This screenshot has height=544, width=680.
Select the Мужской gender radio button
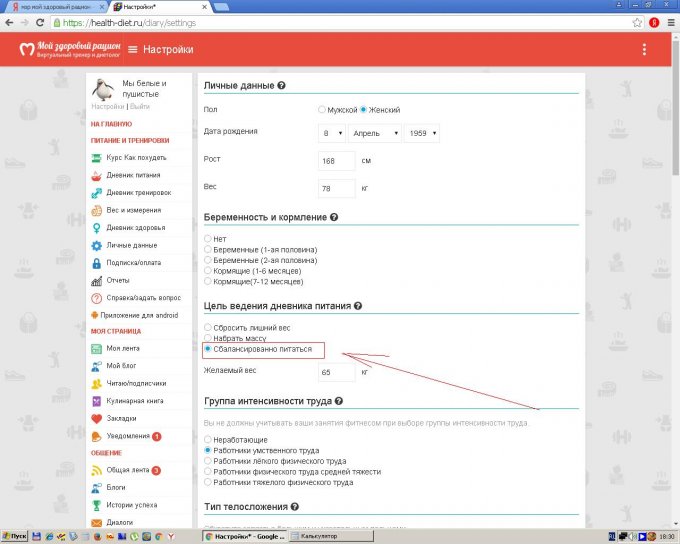point(321,109)
